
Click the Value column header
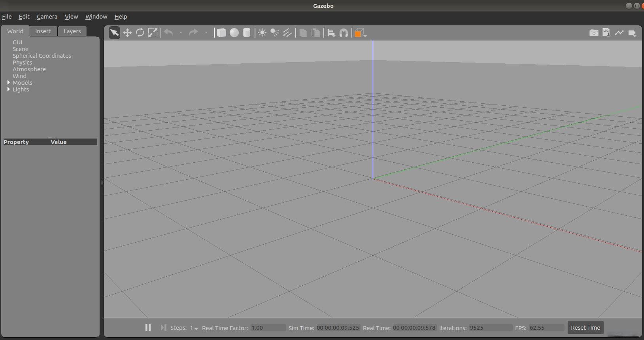[x=59, y=142]
